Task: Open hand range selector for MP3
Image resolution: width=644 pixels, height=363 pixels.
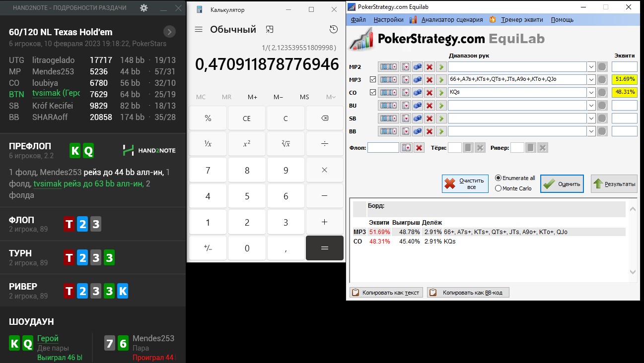Action: coord(388,80)
